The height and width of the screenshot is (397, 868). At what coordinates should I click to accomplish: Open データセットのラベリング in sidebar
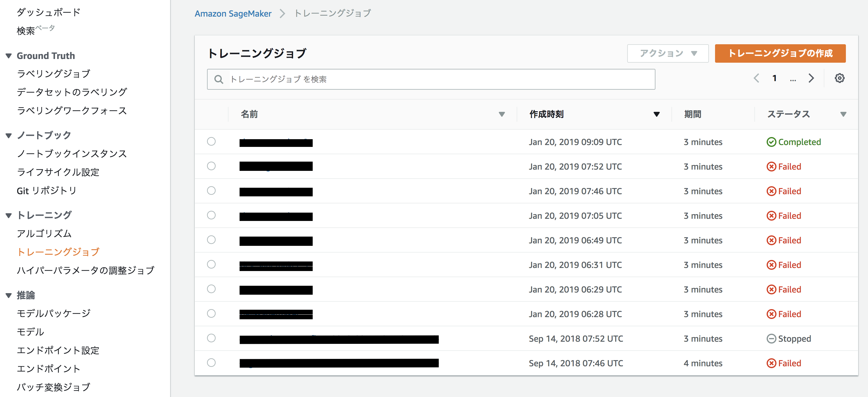pyautogui.click(x=72, y=92)
